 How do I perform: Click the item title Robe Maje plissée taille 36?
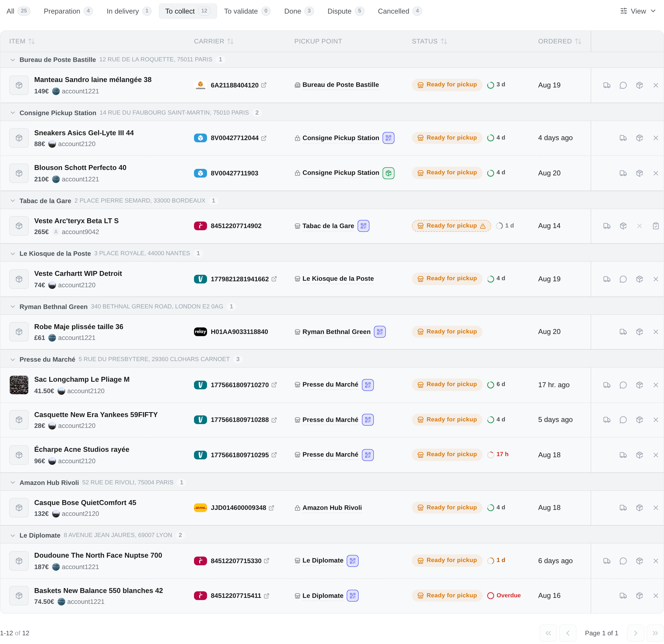79,327
